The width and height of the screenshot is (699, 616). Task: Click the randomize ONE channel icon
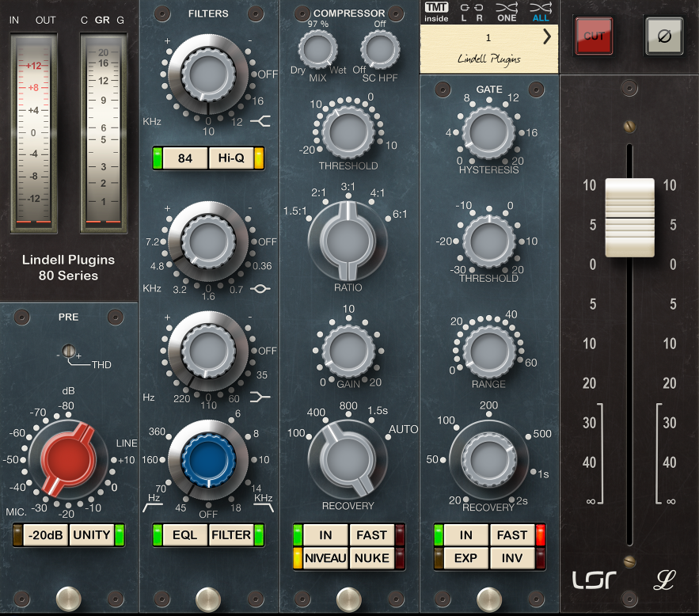(507, 11)
